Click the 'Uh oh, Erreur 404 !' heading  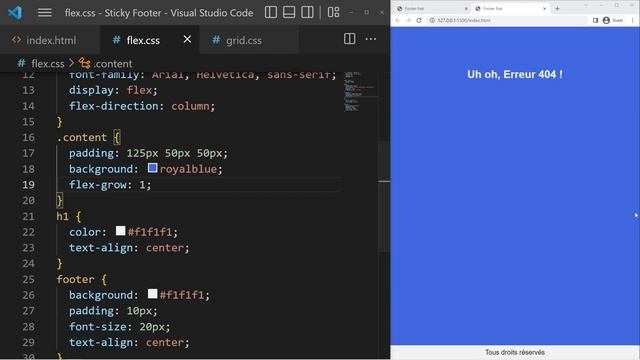(515, 74)
